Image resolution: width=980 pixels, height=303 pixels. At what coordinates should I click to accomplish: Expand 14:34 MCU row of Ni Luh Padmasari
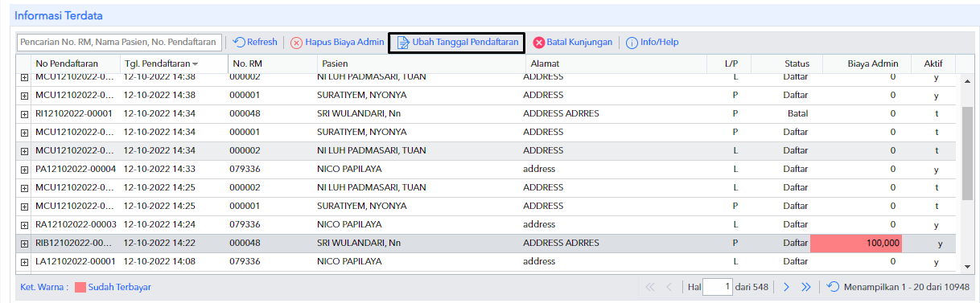click(x=24, y=151)
